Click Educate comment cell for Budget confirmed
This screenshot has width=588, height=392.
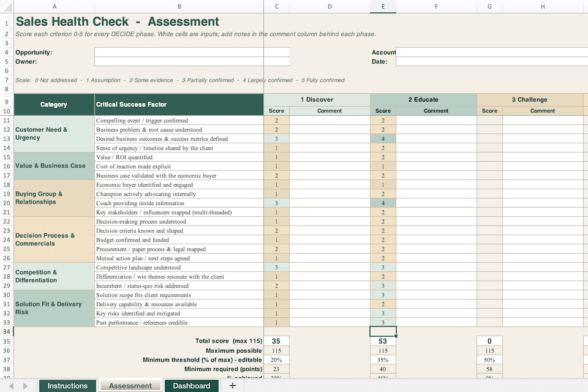point(436,239)
